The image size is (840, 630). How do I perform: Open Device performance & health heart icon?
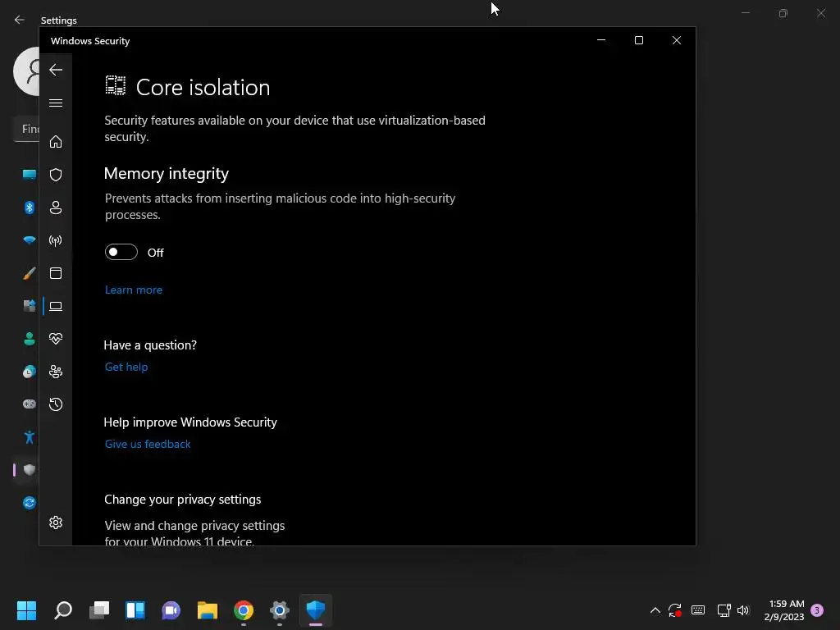tap(56, 339)
